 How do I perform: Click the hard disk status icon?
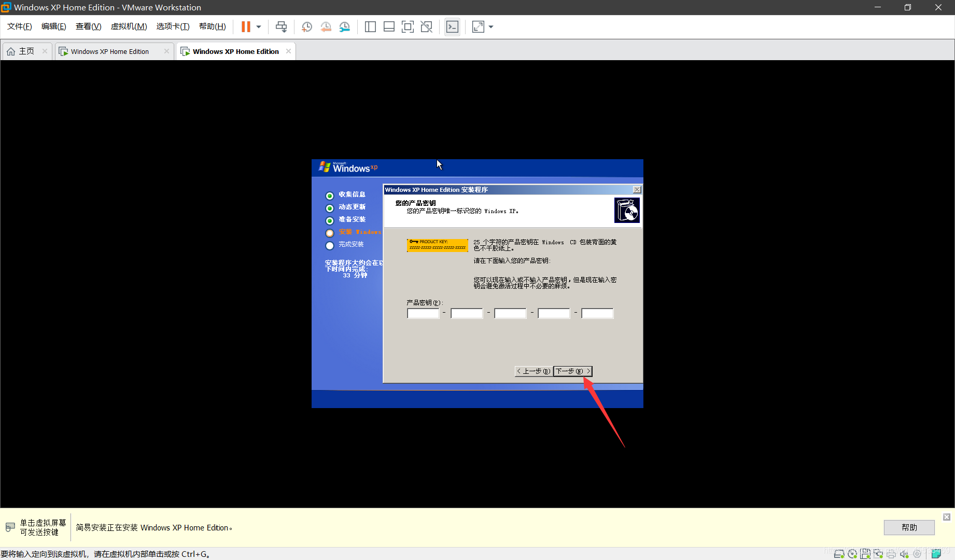click(x=839, y=554)
